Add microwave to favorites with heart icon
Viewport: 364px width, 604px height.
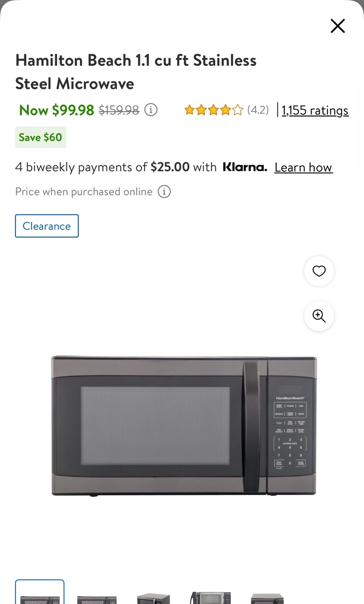(x=319, y=271)
